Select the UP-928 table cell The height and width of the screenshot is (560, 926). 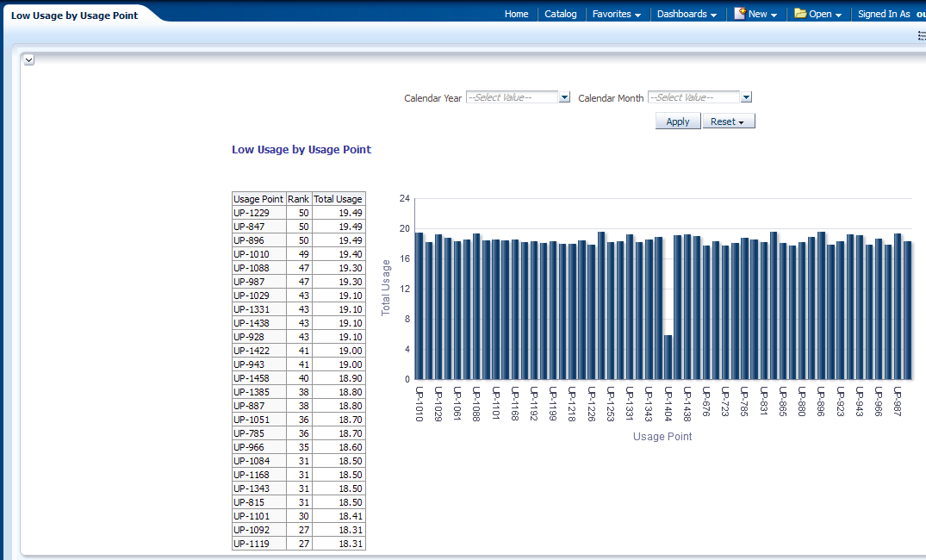coord(258,337)
